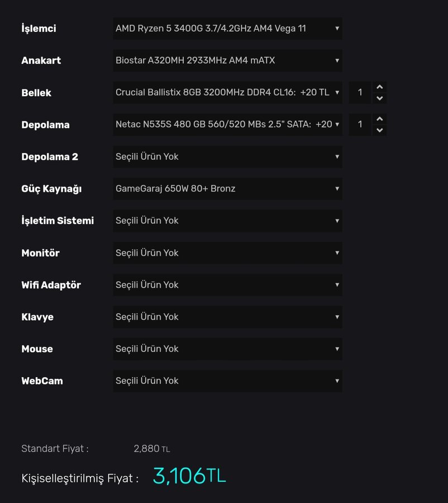The width and height of the screenshot is (448, 503).
Task: Open the Depolama storage dropdown
Action: point(227,125)
